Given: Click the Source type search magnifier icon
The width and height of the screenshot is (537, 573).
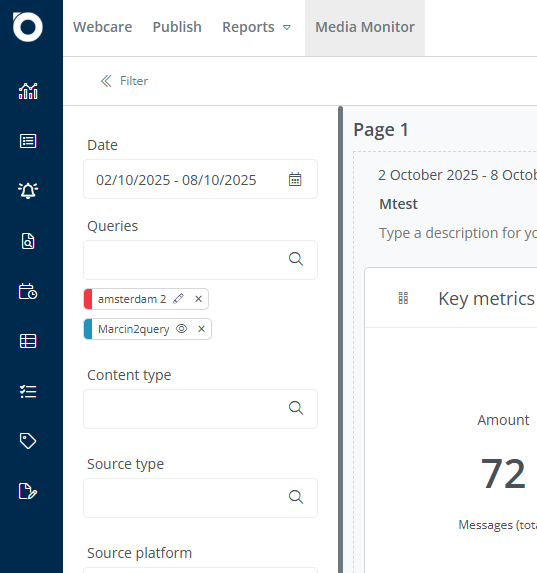Looking at the screenshot, I should click(x=296, y=497).
